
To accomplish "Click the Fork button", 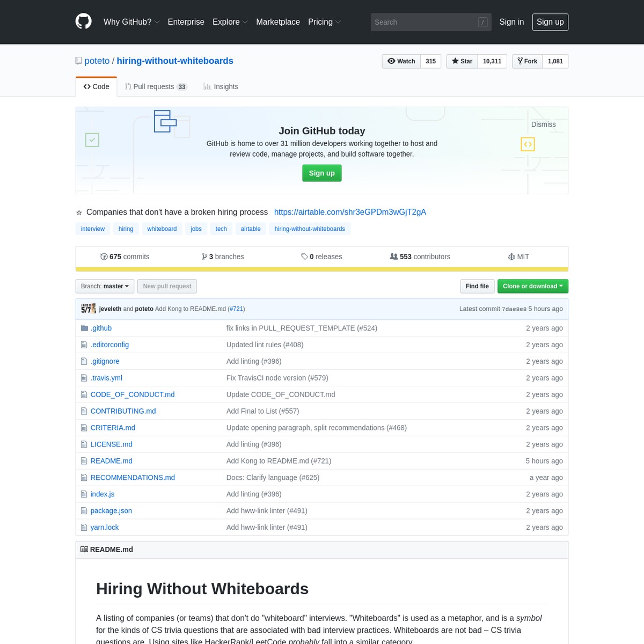I will (528, 61).
